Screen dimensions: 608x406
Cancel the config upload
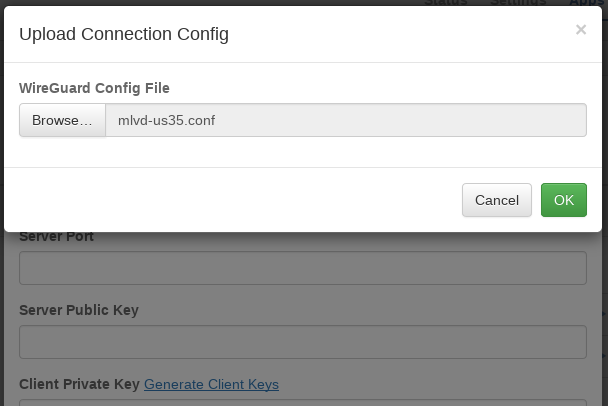pos(496,200)
